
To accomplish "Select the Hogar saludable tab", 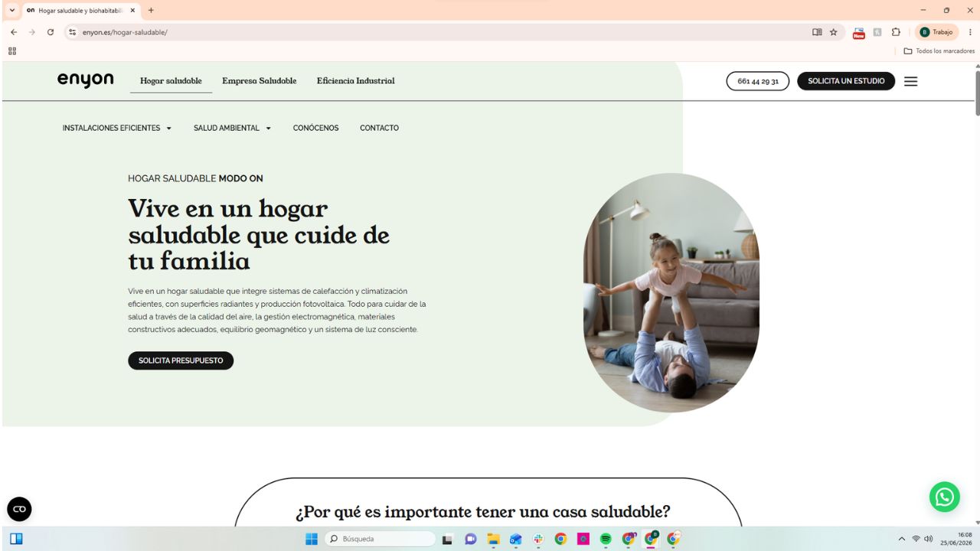I will [x=171, y=81].
